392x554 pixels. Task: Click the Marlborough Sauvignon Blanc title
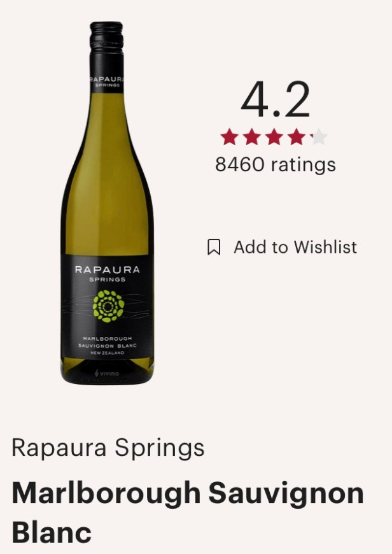(188, 513)
